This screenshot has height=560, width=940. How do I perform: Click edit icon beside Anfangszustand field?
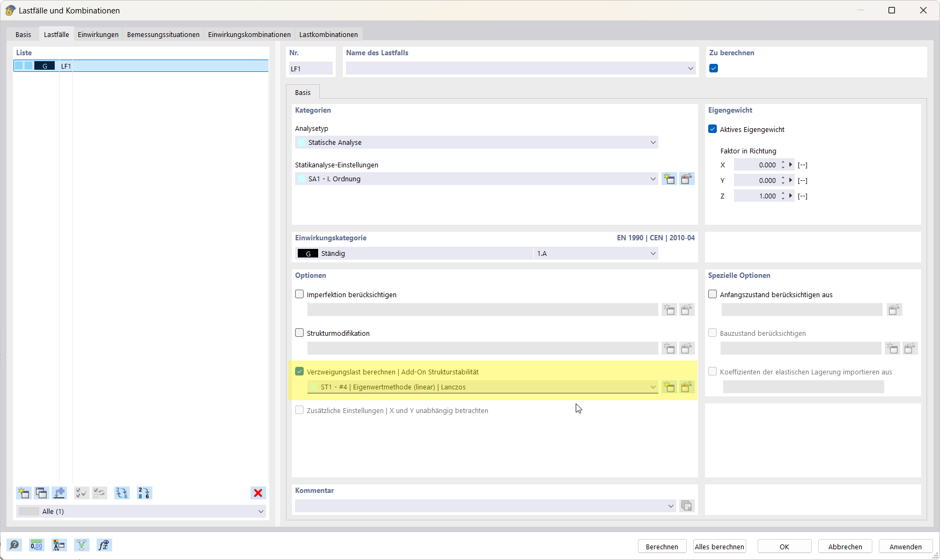tap(894, 310)
